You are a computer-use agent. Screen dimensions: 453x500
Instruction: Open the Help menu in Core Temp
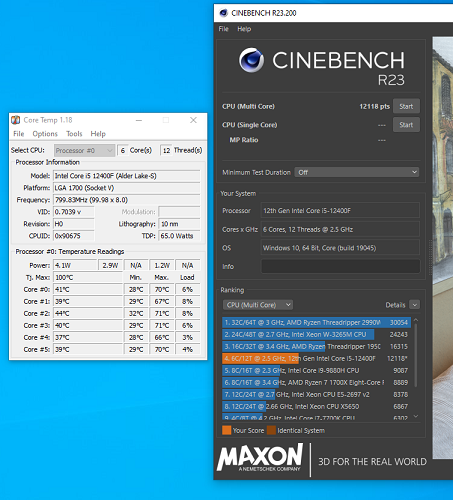98,134
